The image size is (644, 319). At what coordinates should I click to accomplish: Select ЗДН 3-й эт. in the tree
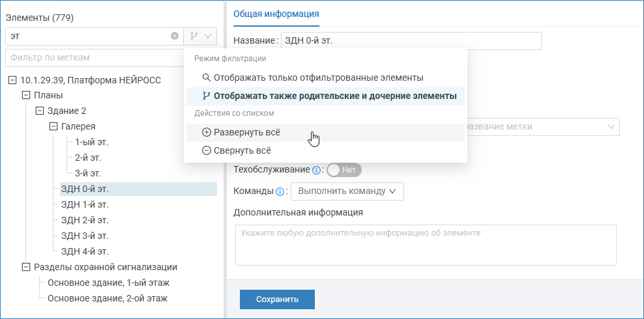pos(85,236)
